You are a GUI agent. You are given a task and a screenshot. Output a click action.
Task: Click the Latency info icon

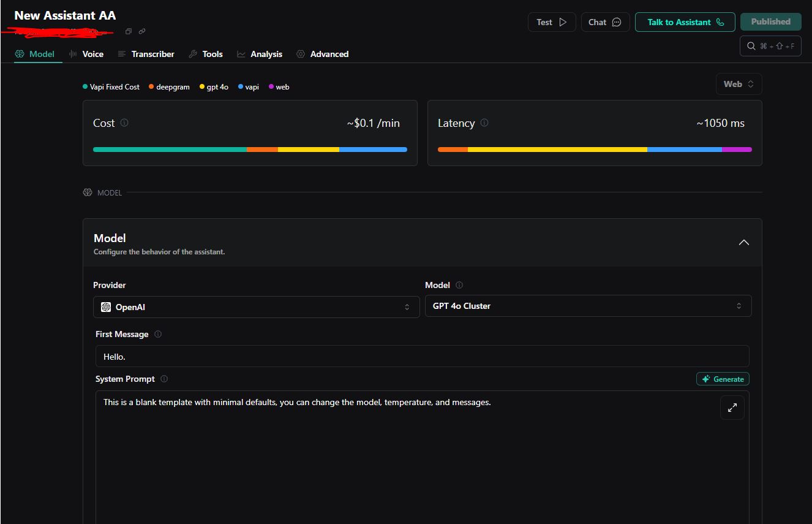point(484,123)
